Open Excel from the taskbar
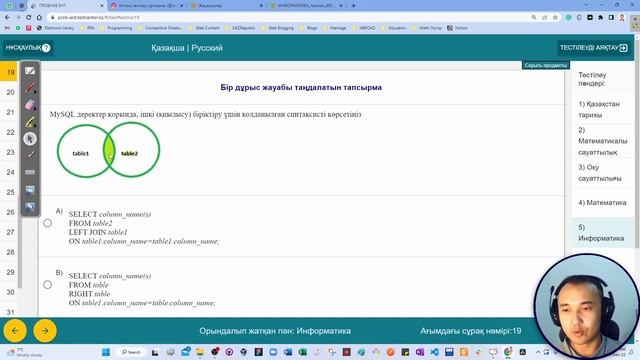 (302, 352)
